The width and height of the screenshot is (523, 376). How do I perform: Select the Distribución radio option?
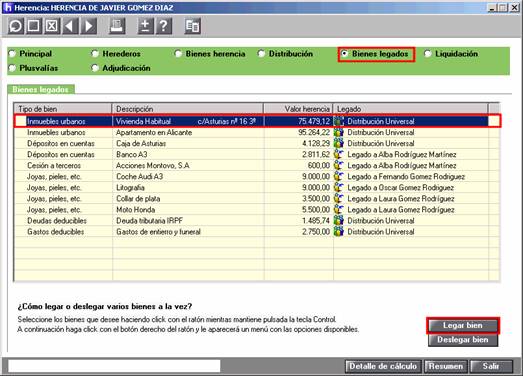pyautogui.click(x=262, y=54)
